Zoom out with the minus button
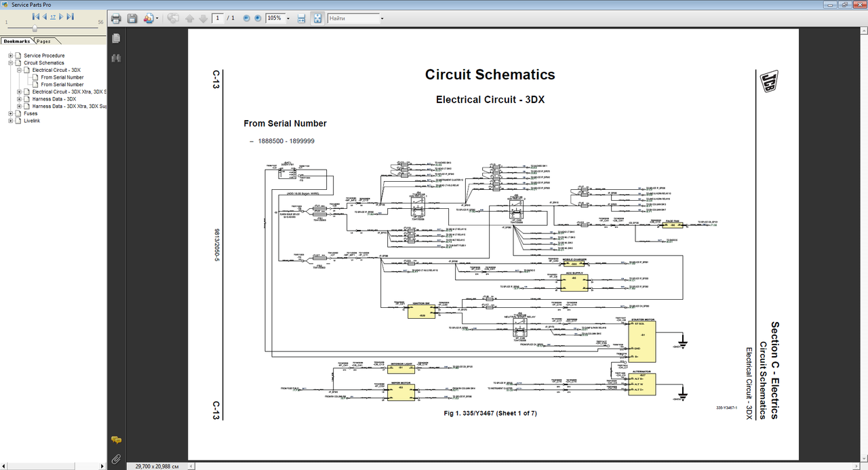868x470 pixels. [247, 18]
